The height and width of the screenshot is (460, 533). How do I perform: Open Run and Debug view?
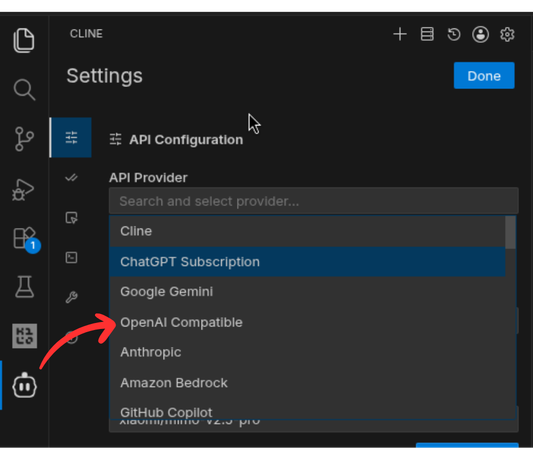[x=23, y=190]
